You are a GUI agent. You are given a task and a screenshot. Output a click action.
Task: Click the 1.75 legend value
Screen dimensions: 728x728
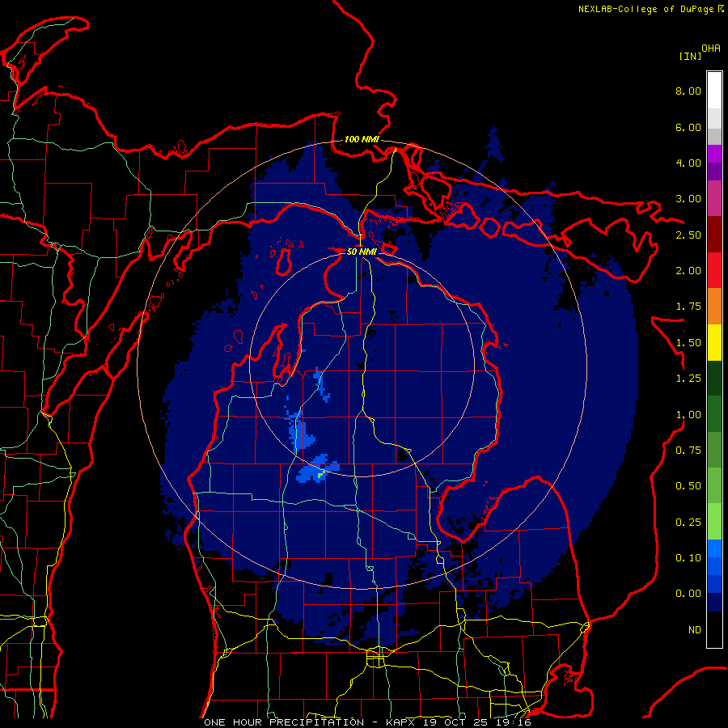tap(688, 307)
